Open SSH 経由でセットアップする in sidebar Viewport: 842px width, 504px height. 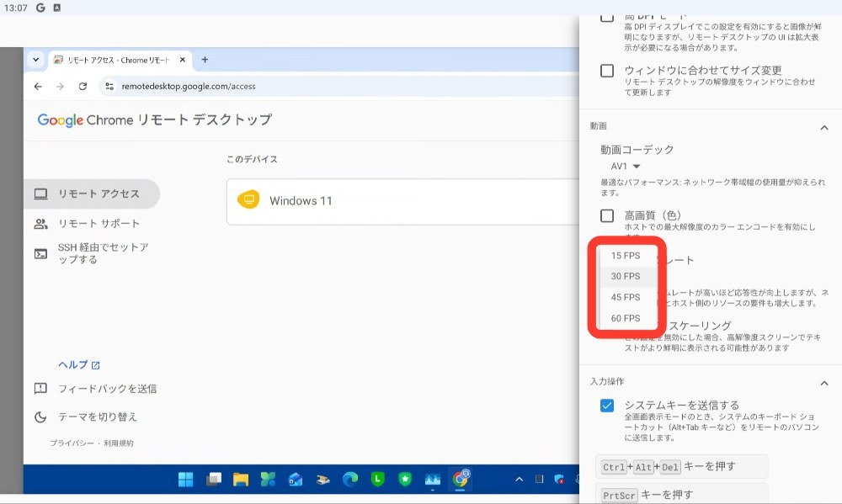click(92, 253)
